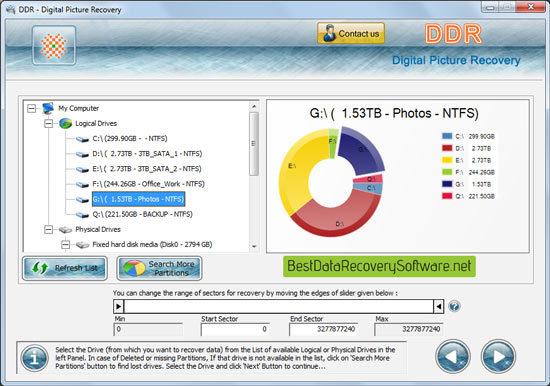The height and width of the screenshot is (386, 550).
Task: Select drive Q:\ BACKUP entry
Action: (142, 214)
